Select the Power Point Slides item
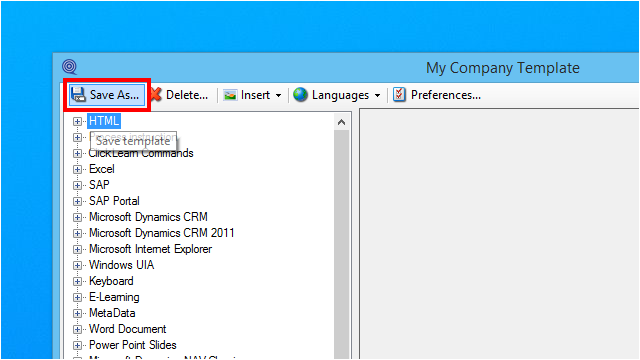640x360 pixels. click(133, 345)
